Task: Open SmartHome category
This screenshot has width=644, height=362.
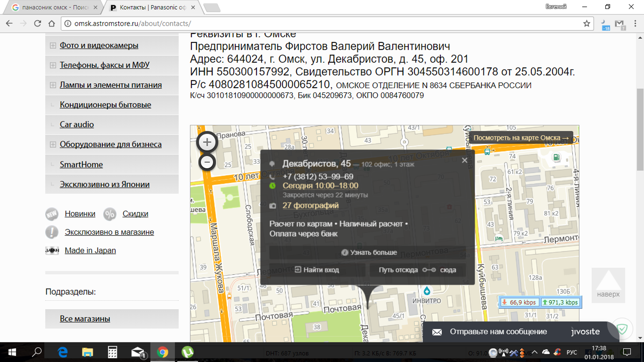Action: [81, 164]
